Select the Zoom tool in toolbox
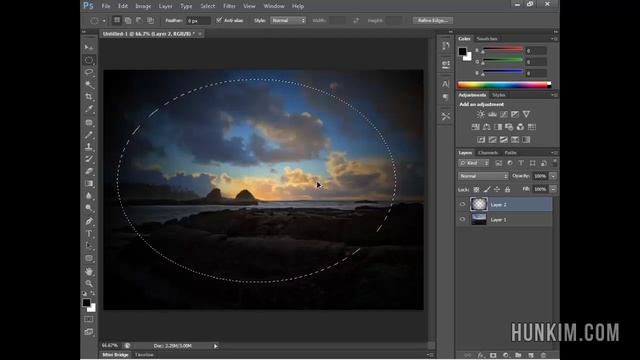 (89, 284)
